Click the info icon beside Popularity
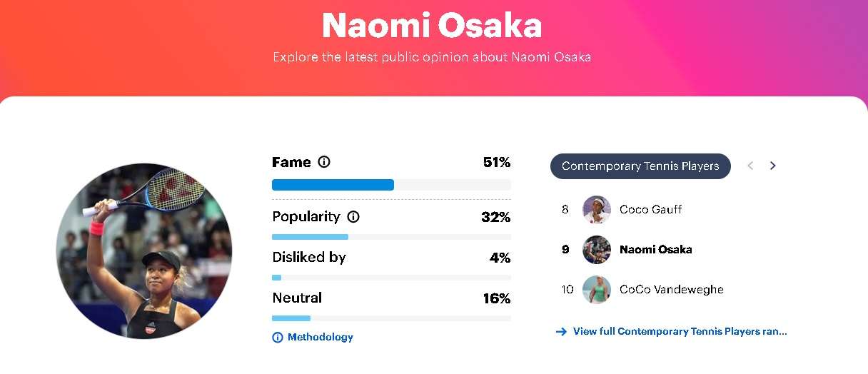 click(x=353, y=216)
